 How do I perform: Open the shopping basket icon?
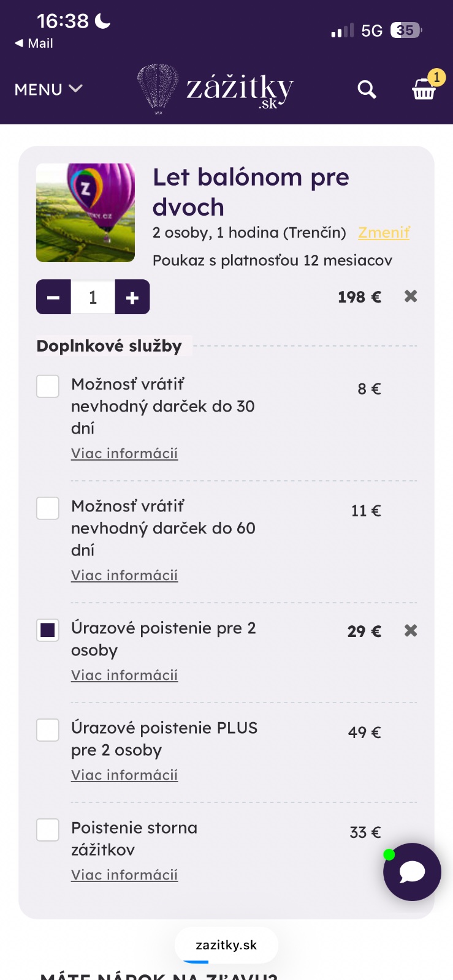[424, 89]
